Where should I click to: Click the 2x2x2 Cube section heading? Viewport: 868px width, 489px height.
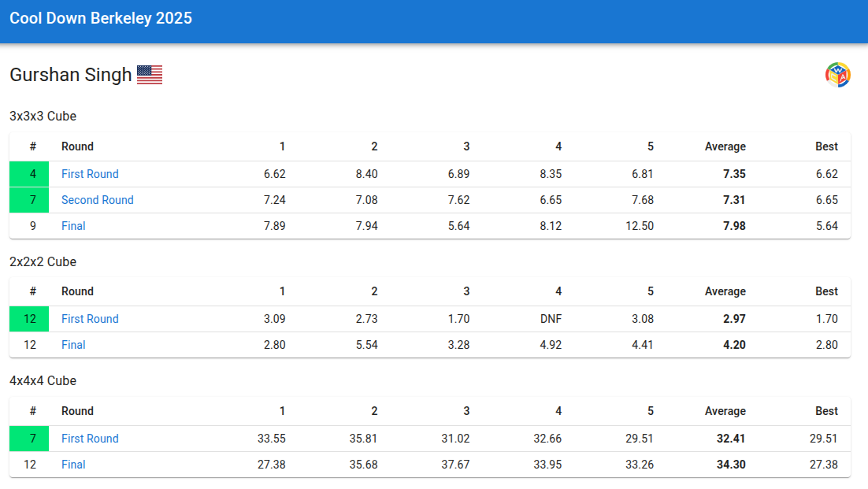pyautogui.click(x=43, y=261)
